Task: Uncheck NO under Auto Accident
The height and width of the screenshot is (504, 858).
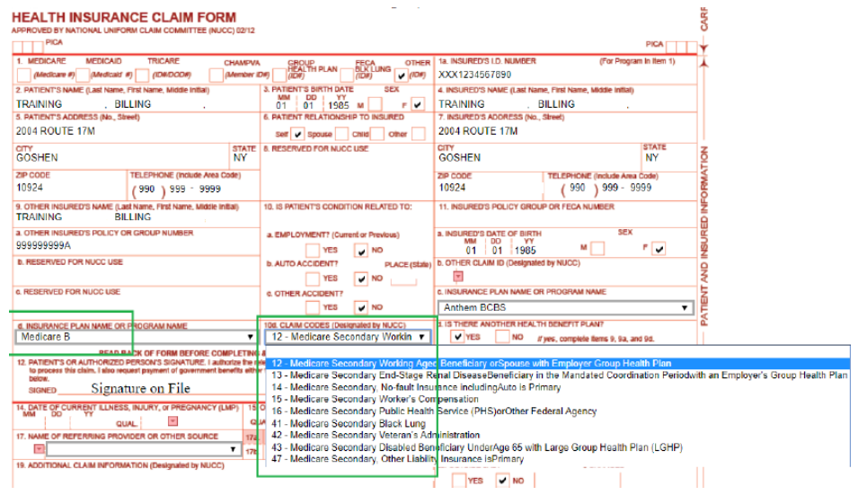Action: (x=360, y=278)
